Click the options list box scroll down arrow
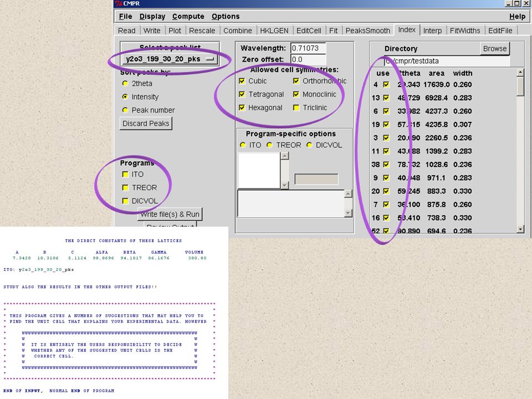This screenshot has height=399, width=532. tap(285, 185)
